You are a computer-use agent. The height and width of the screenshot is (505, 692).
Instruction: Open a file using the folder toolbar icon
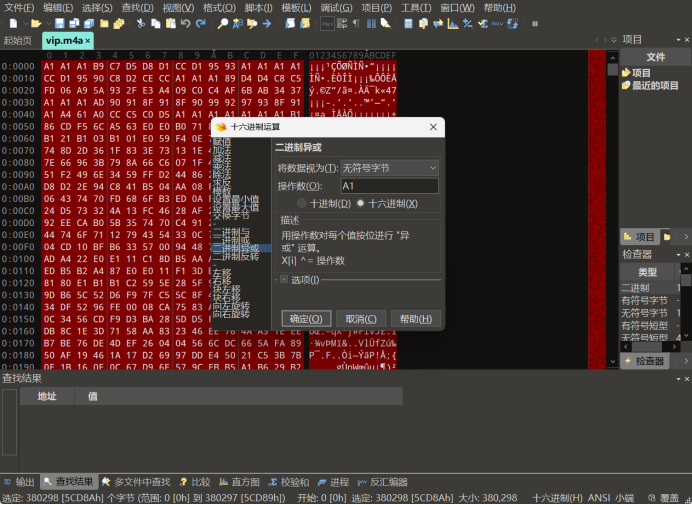(x=36, y=23)
